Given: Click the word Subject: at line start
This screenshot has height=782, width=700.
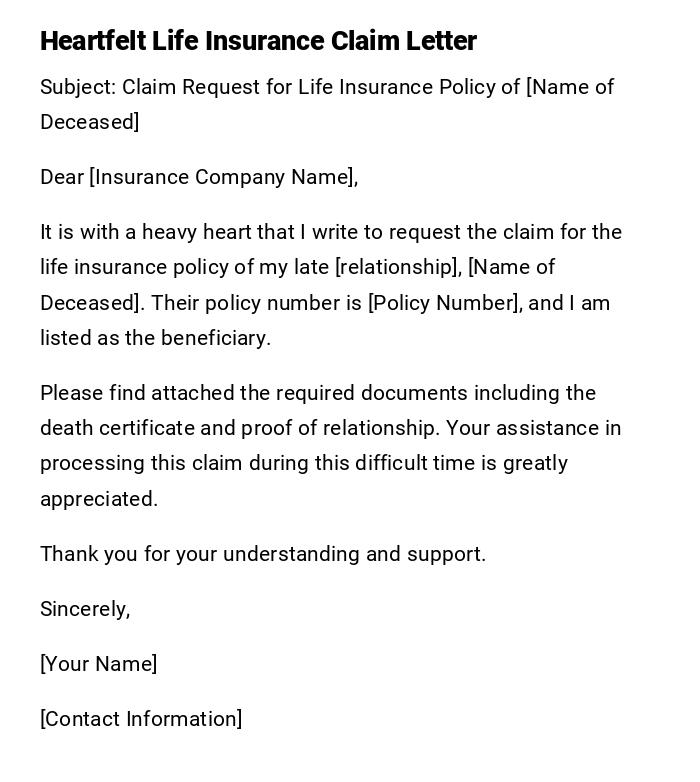Looking at the screenshot, I should point(78,87).
